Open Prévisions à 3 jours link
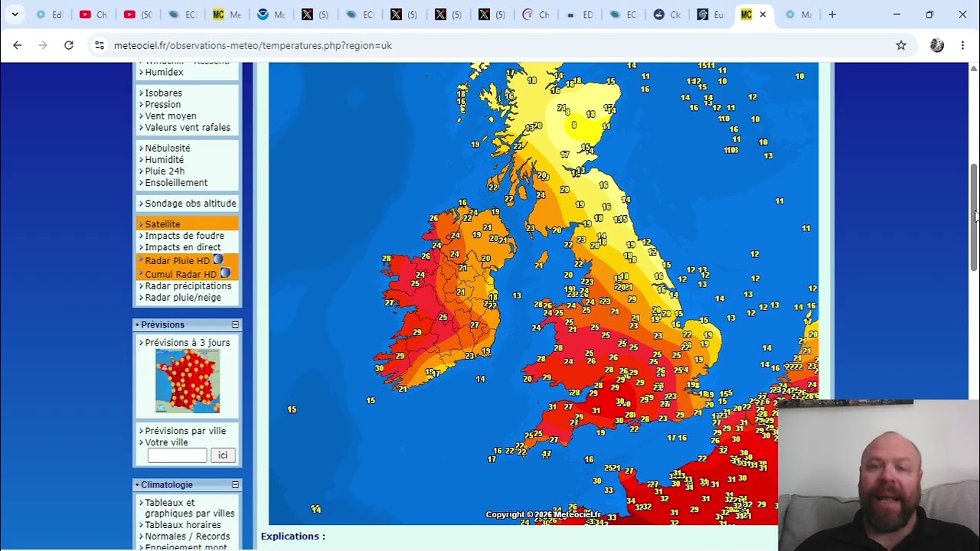This screenshot has width=980, height=551. point(187,342)
